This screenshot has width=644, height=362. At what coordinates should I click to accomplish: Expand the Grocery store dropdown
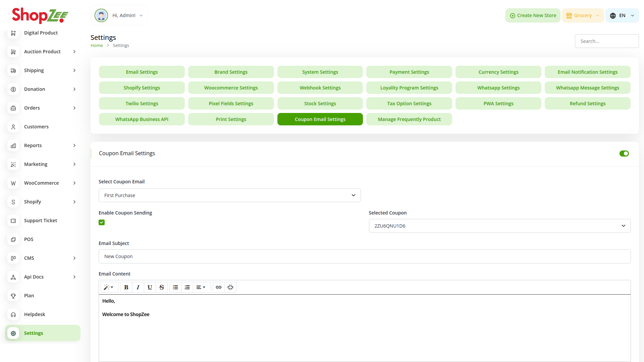pyautogui.click(x=583, y=15)
